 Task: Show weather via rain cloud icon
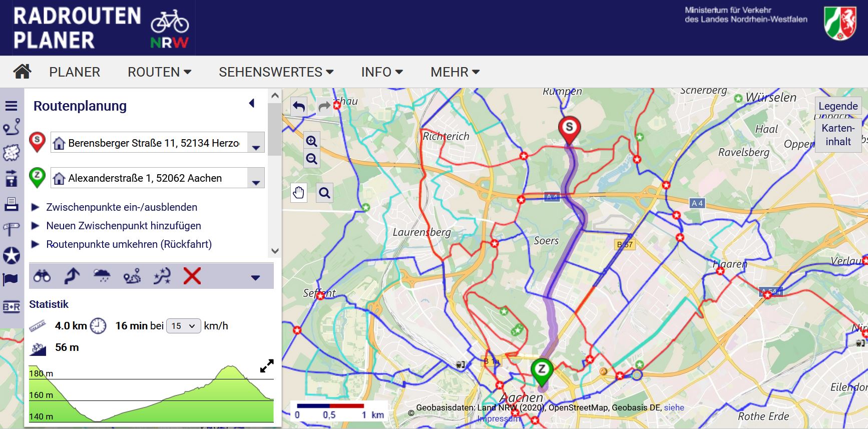tap(102, 275)
